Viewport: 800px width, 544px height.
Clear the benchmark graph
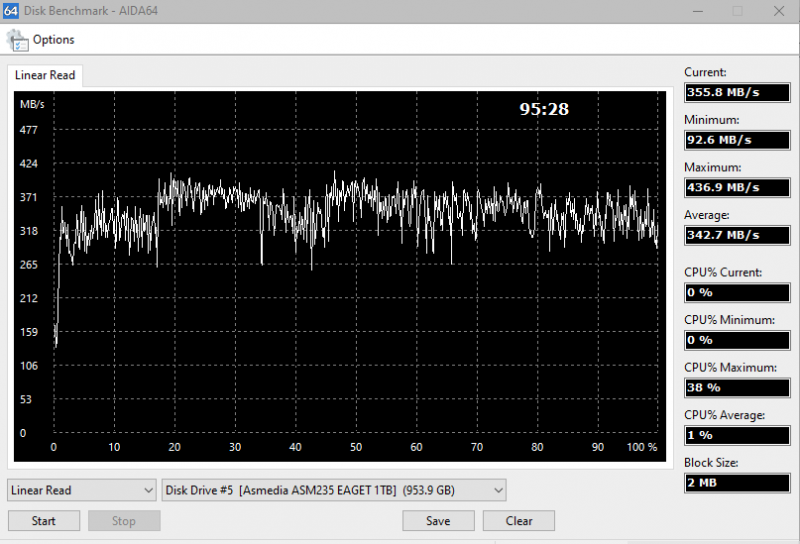[x=518, y=521]
